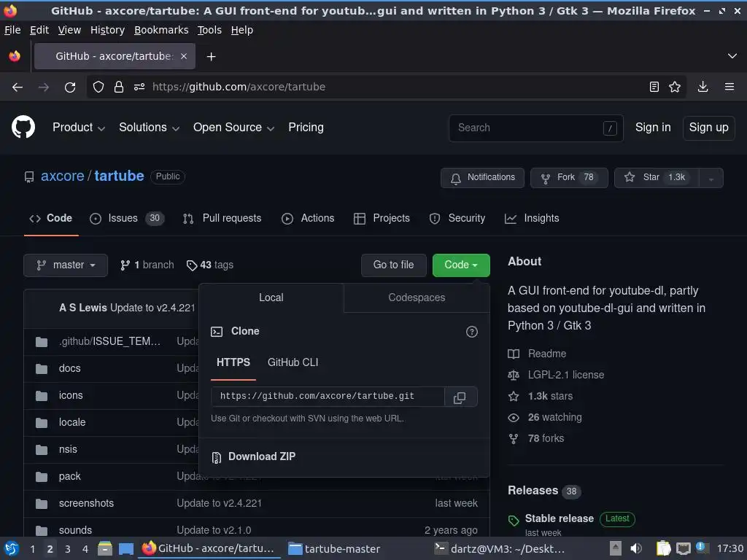Image resolution: width=747 pixels, height=560 pixels.
Task: Open the Pull requests tab
Action: [222, 219]
